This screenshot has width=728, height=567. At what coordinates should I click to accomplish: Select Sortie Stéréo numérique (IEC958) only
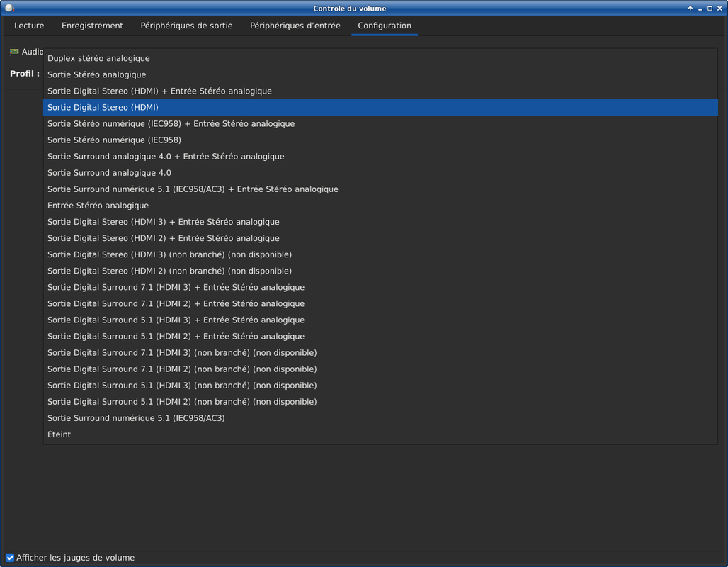click(x=380, y=140)
